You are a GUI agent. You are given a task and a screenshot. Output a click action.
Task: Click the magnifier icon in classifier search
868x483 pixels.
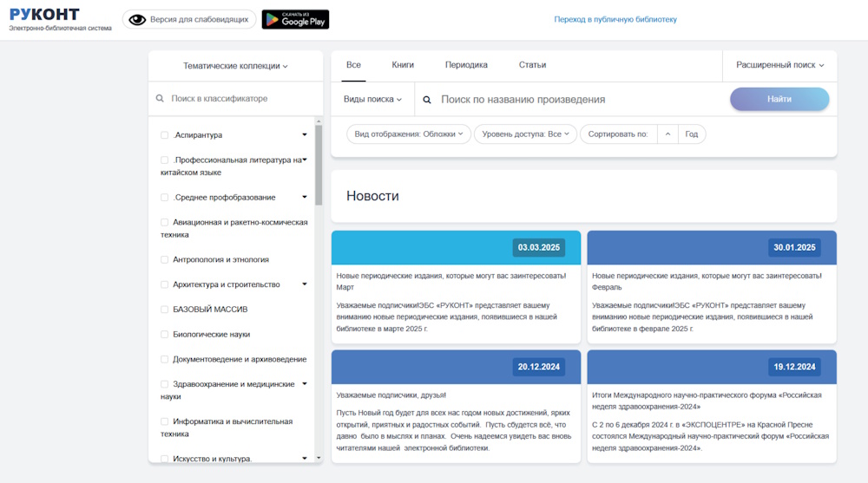[x=160, y=99]
